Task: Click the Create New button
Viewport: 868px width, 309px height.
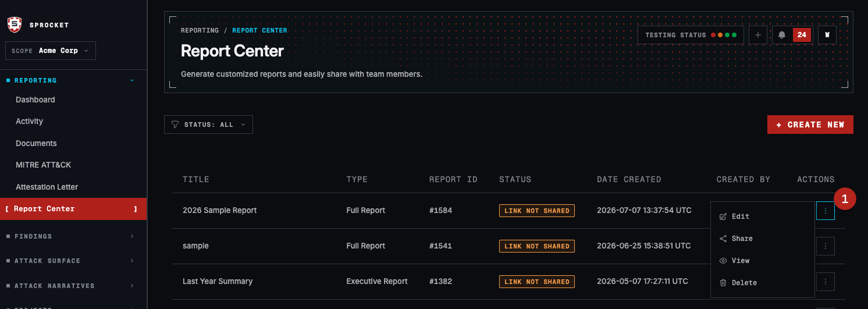Action: coord(810,125)
